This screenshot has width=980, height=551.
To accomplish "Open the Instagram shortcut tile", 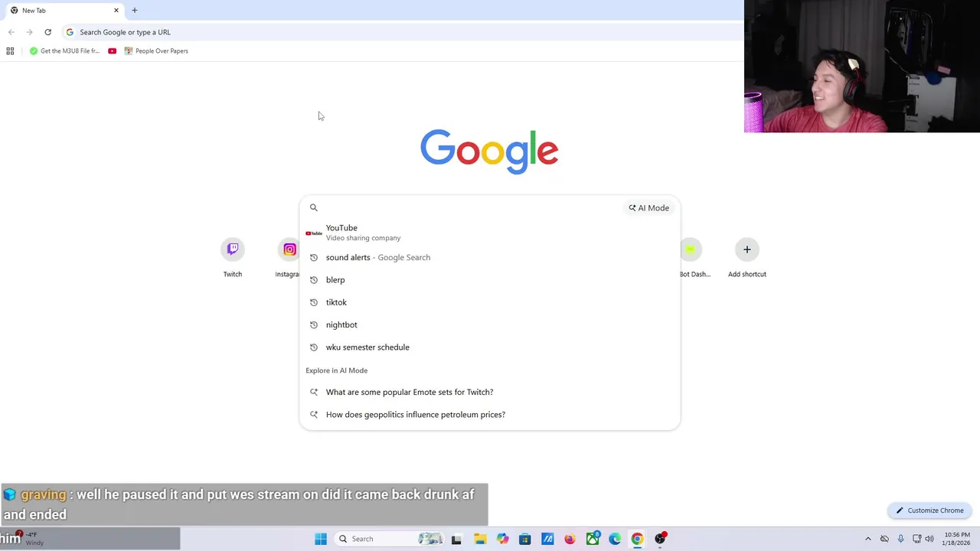I will coord(288,258).
